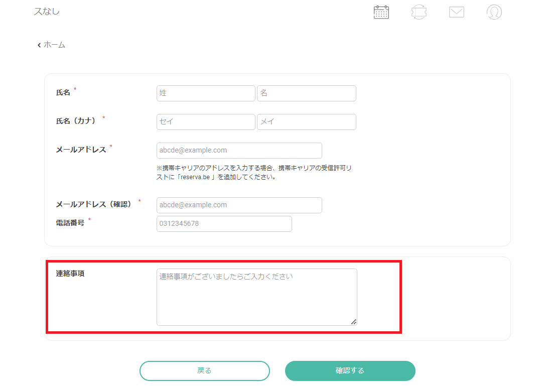Open the calendar icon in header
The width and height of the screenshot is (542, 392).
(381, 12)
